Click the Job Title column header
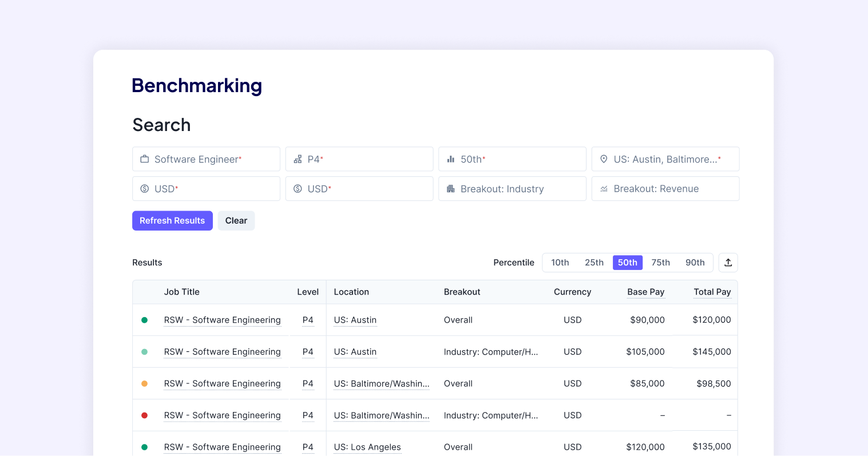868x456 pixels. click(182, 292)
